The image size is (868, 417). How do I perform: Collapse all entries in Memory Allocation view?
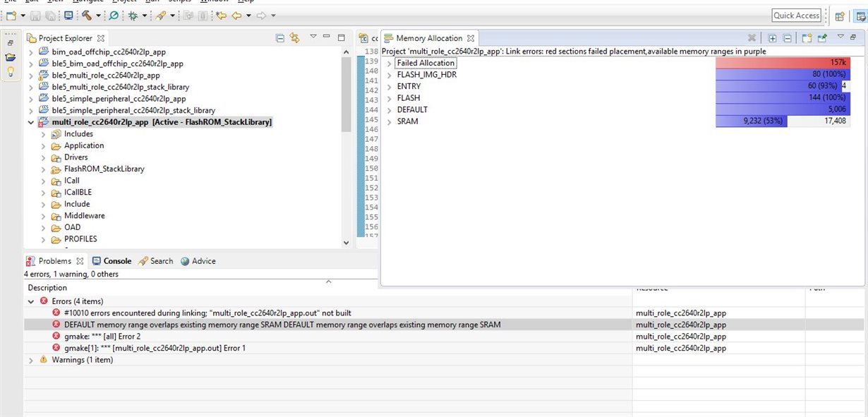787,37
